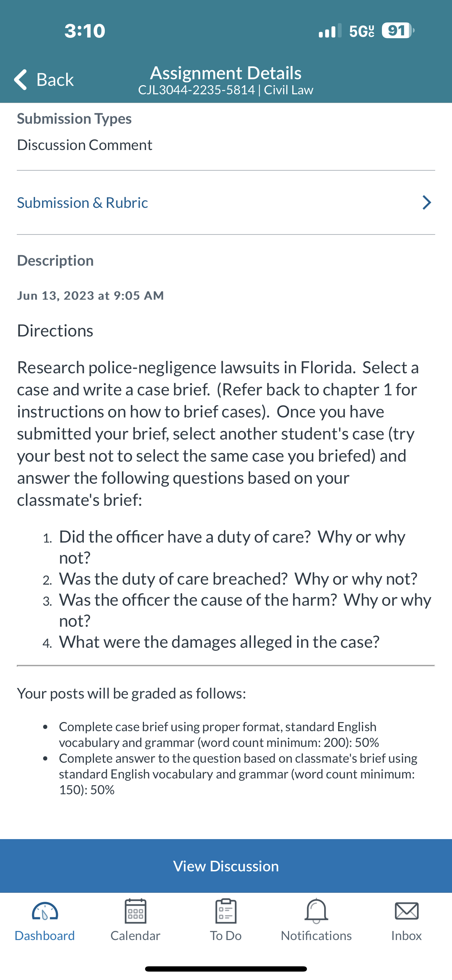Image resolution: width=452 pixels, height=980 pixels.
Task: Open the Inbox envelope icon
Action: (407, 911)
